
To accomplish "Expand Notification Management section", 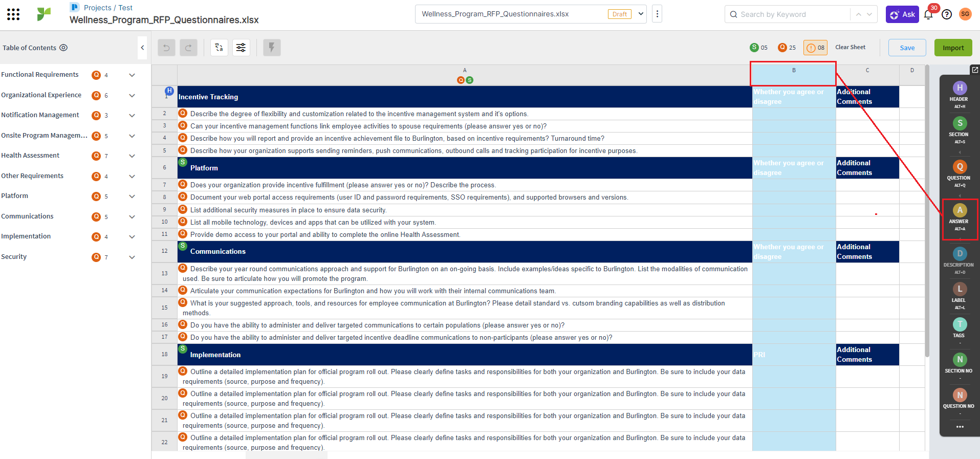I will click(x=132, y=116).
